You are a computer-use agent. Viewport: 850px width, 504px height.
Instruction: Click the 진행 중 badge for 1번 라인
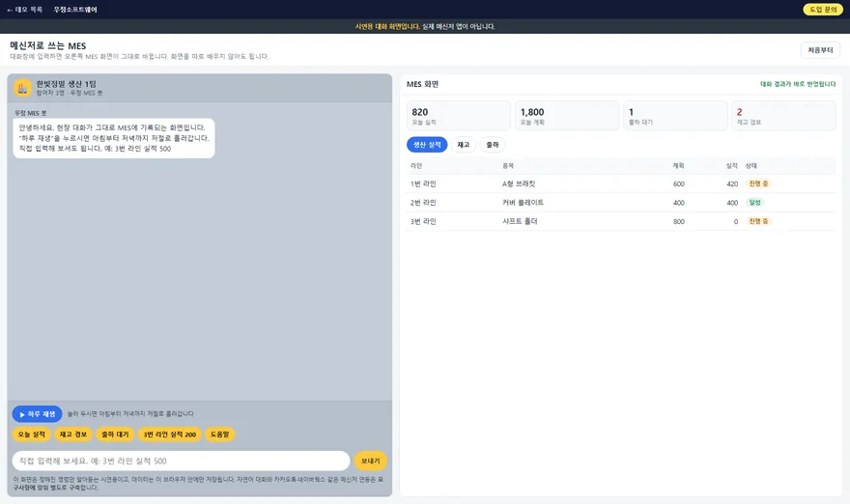pyautogui.click(x=758, y=183)
